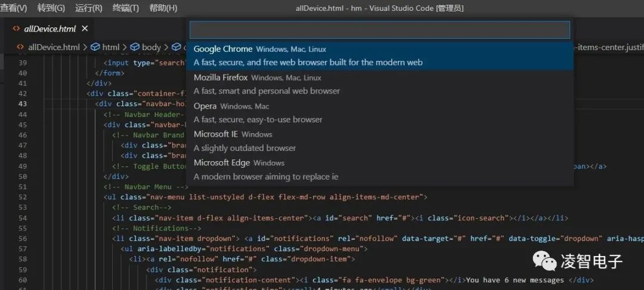Choose Google Chrome from the browser list
644x290 pixels.
pos(379,56)
